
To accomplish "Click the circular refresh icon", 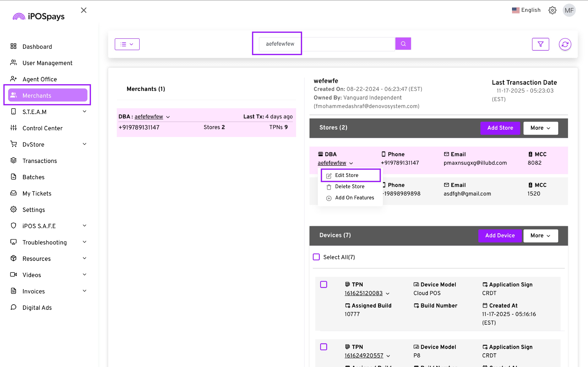I will point(565,44).
